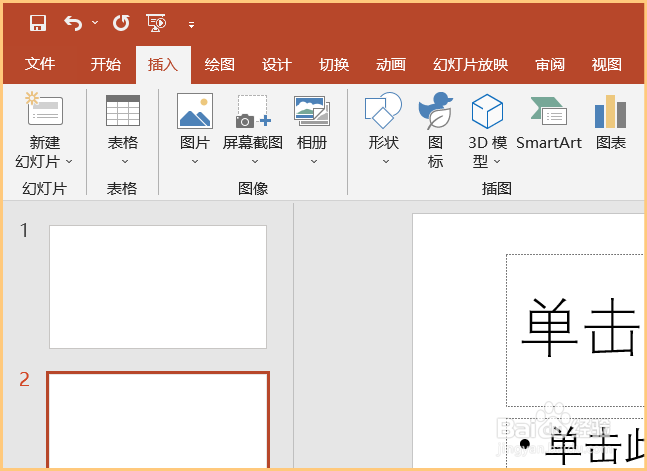The width and height of the screenshot is (647, 471).
Task: Select slide 1 thumbnail
Action: point(158,287)
